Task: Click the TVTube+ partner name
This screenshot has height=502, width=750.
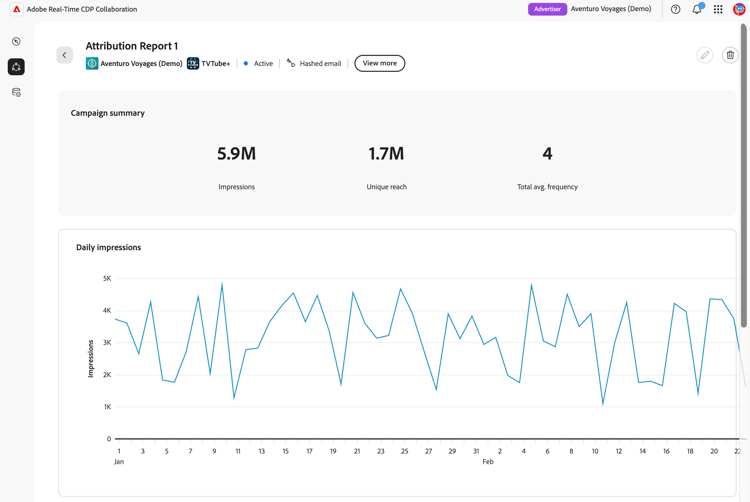Action: point(216,64)
